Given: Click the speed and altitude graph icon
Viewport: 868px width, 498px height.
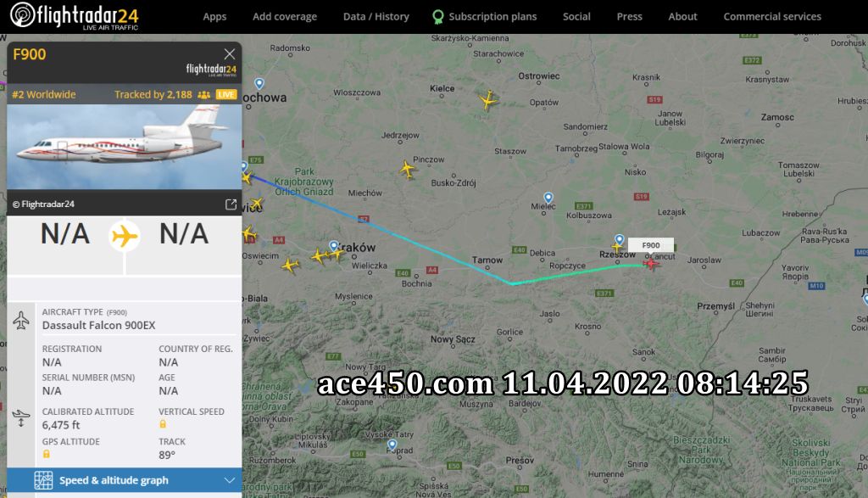Looking at the screenshot, I should tap(43, 480).
